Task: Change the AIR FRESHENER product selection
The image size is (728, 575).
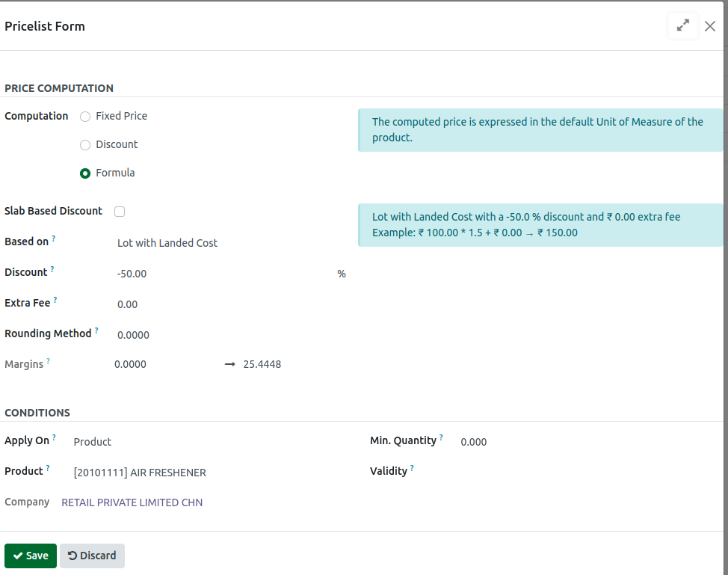Action: point(139,473)
